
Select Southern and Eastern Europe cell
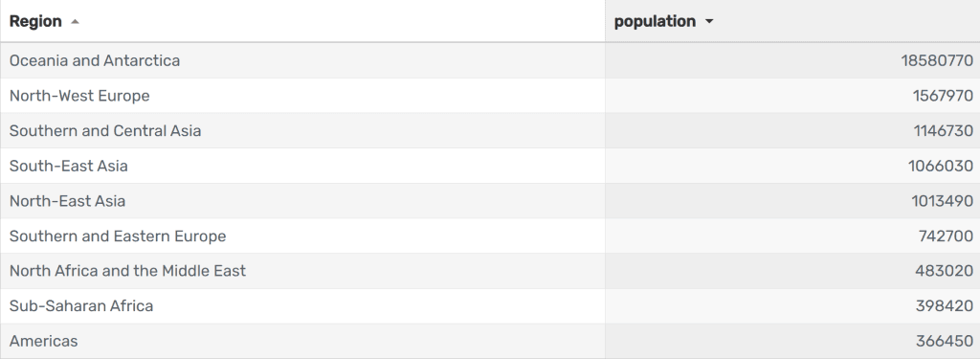pyautogui.click(x=302, y=236)
